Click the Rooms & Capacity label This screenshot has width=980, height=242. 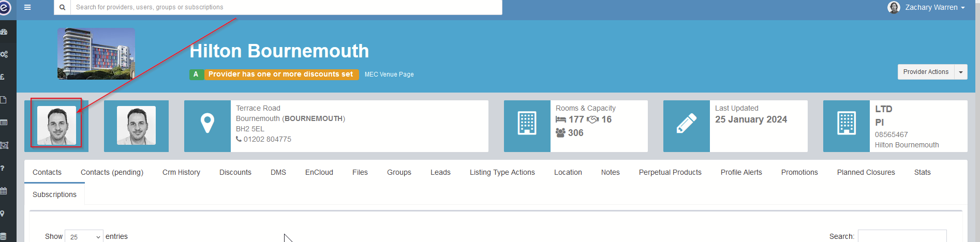586,108
